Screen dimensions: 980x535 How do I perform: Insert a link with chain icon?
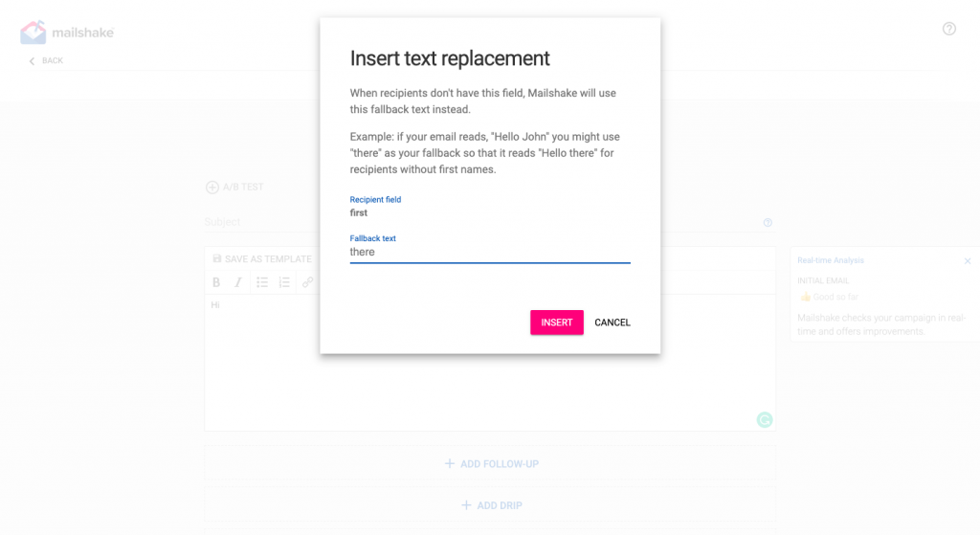pyautogui.click(x=307, y=282)
